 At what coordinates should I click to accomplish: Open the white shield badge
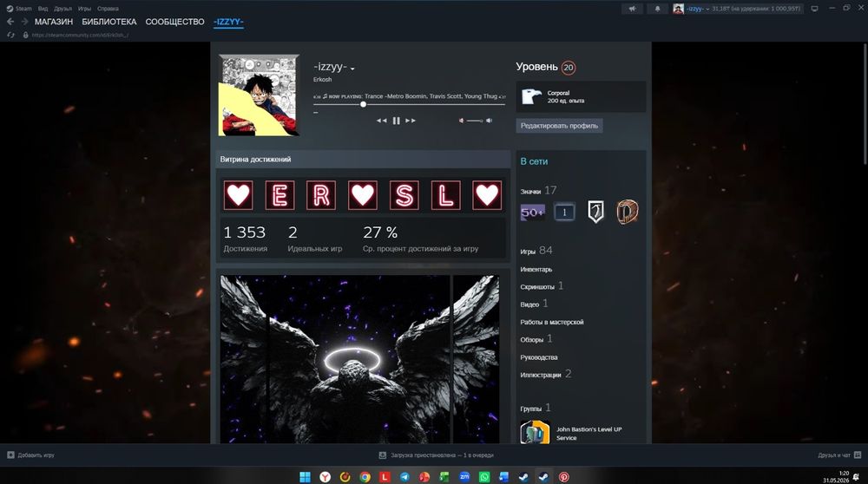click(x=595, y=212)
